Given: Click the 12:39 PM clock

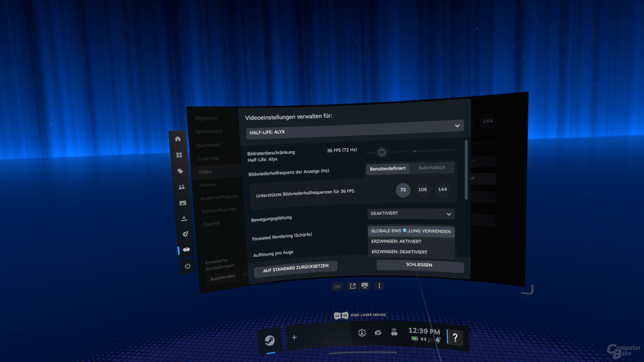Looking at the screenshot, I should (424, 331).
